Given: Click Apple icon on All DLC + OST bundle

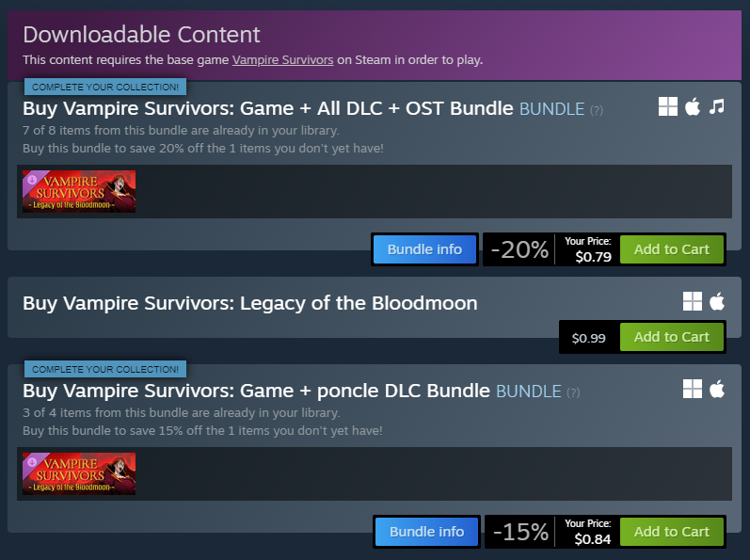Looking at the screenshot, I should [x=693, y=106].
